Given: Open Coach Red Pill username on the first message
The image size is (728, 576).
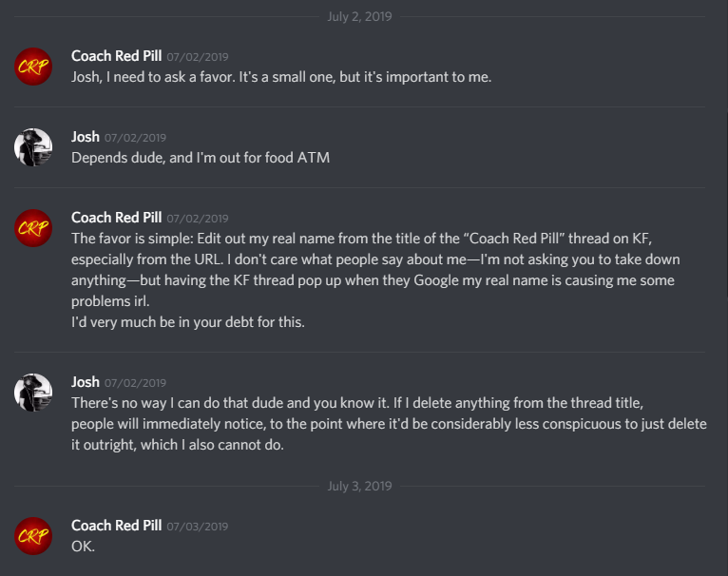Looking at the screenshot, I should (x=117, y=55).
